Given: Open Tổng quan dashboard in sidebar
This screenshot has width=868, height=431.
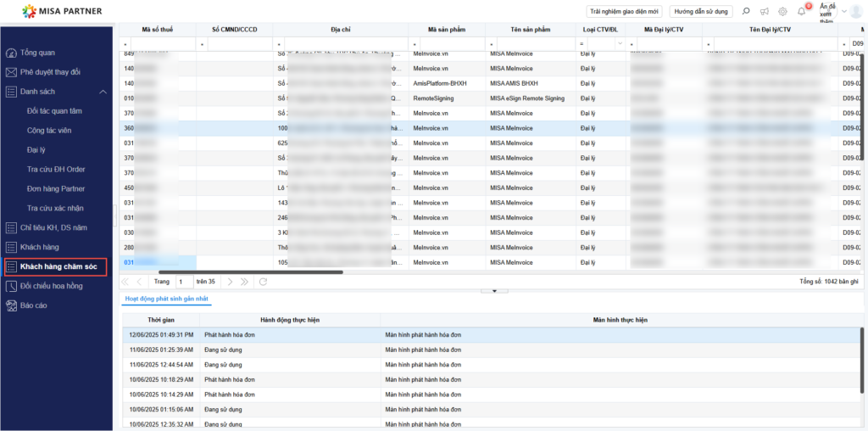Looking at the screenshot, I should (x=38, y=53).
